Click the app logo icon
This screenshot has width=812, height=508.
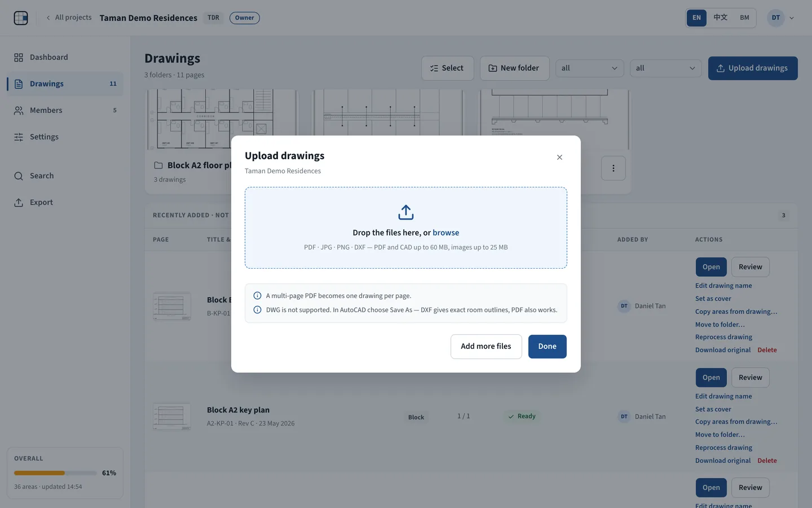click(21, 18)
